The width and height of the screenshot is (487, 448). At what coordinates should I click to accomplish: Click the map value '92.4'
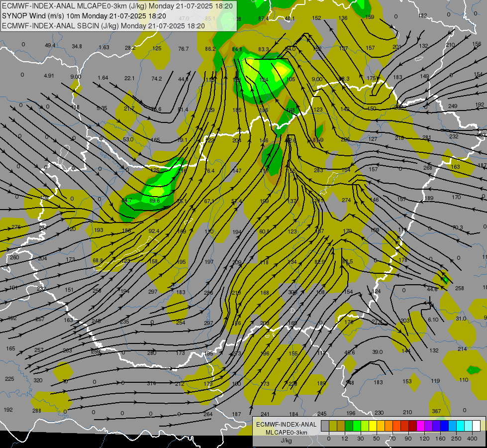click(154, 231)
